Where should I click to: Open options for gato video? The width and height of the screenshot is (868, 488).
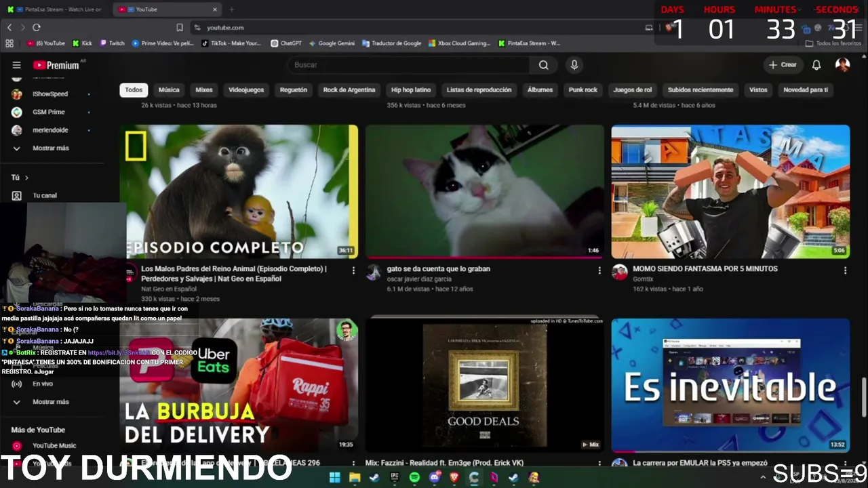click(599, 270)
